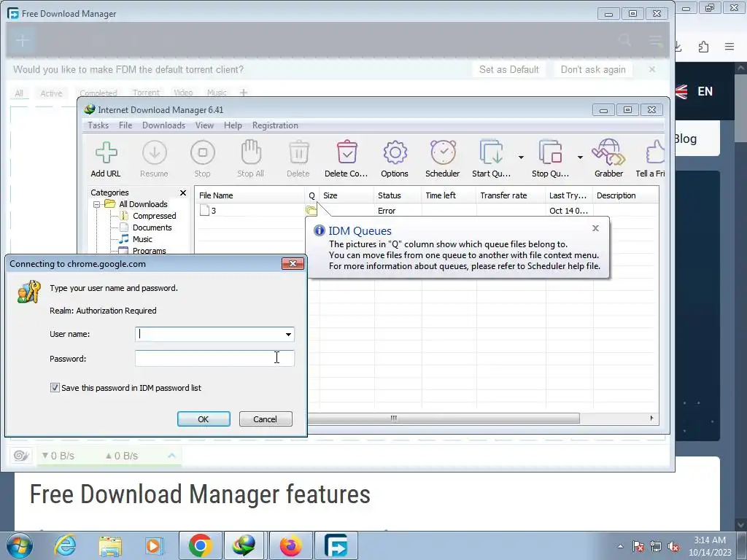Click OK in the login dialog
747x560 pixels.
tap(204, 419)
